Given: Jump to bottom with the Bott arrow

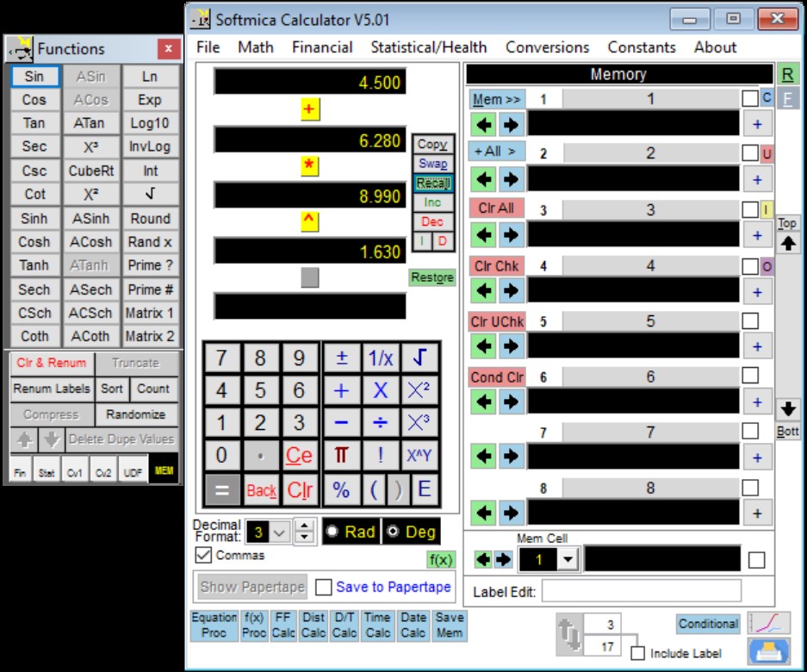Looking at the screenshot, I should 787,409.
